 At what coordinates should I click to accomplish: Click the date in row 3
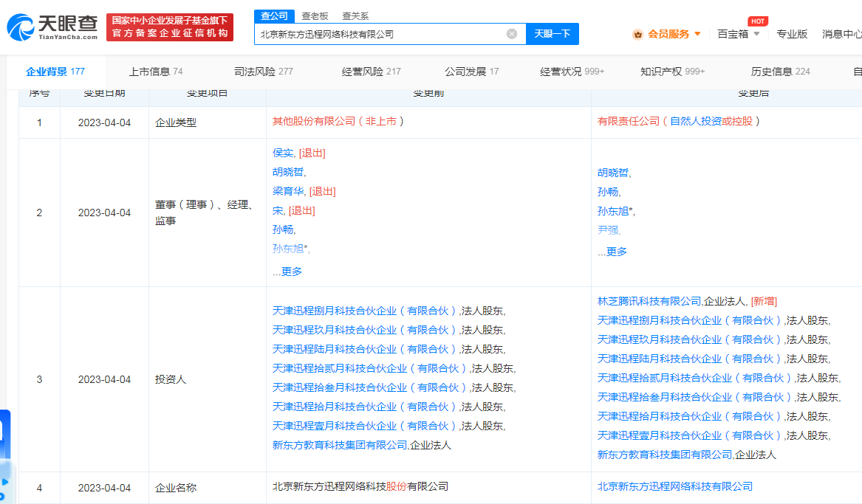104,379
